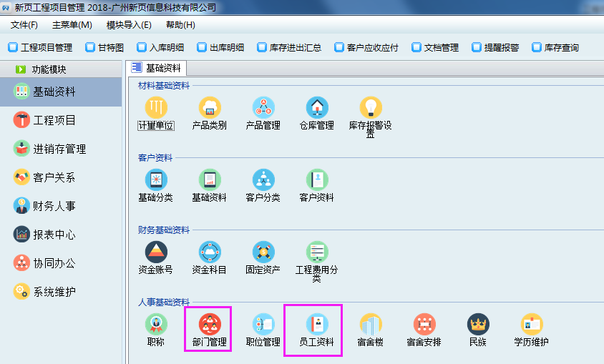Image resolution: width=604 pixels, height=364 pixels.
Task: Open 基础分类 icon under 客户资料
Action: [x=156, y=179]
